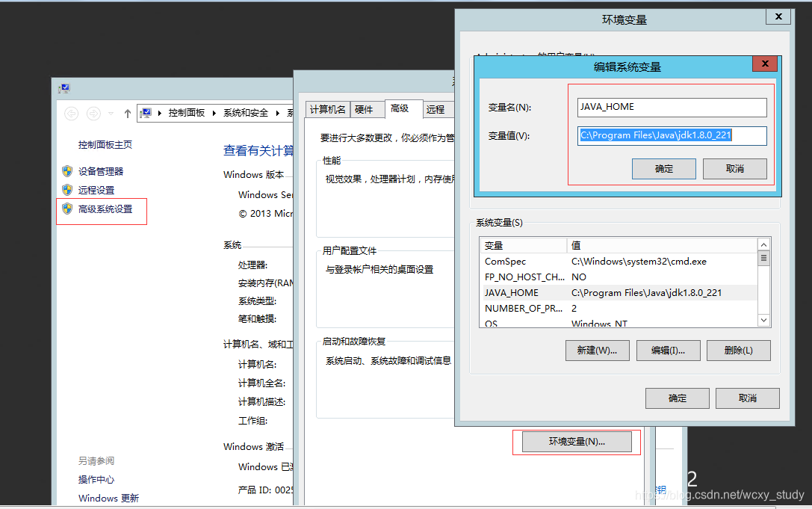The image size is (812, 509).
Task: Click shield icon beside 设备管理器
Action: coord(67,171)
